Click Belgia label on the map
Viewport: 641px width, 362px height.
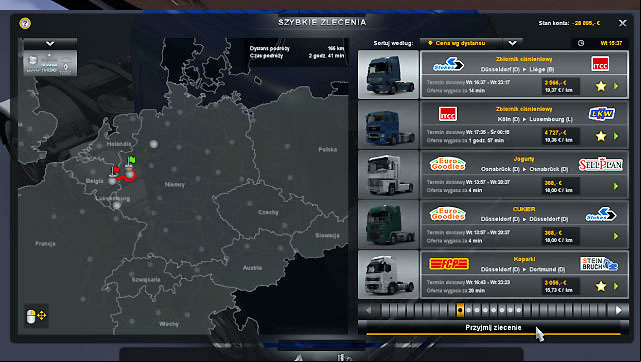(x=94, y=181)
